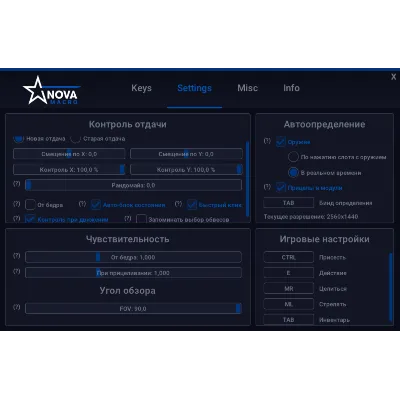The width and height of the screenshot is (400, 400).
Task: Toggle Быстрый клик checkbox
Action: click(x=192, y=204)
